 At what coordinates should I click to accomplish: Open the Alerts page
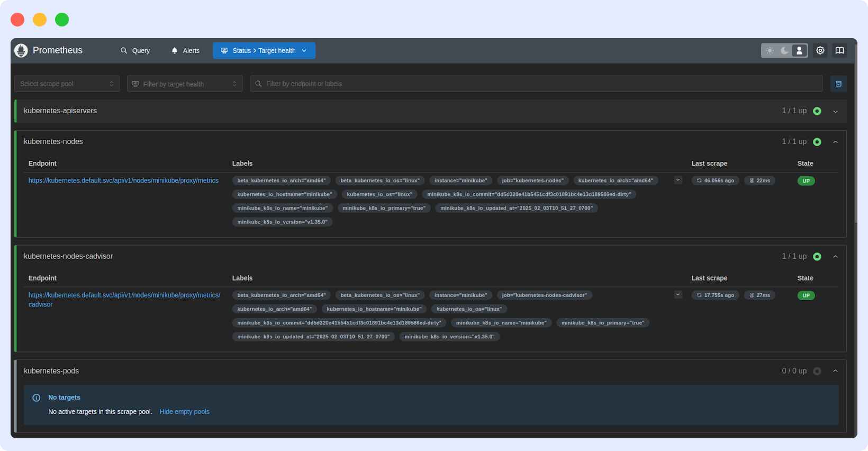click(185, 51)
